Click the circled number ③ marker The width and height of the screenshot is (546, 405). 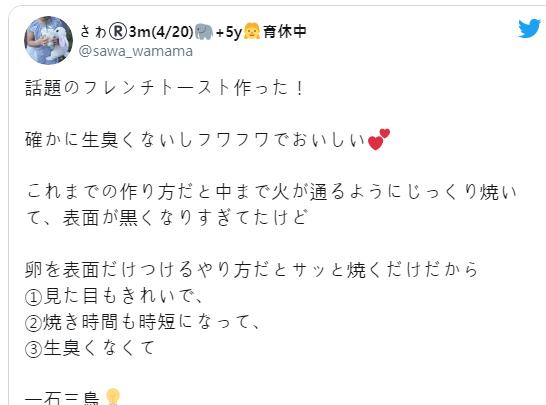point(34,349)
